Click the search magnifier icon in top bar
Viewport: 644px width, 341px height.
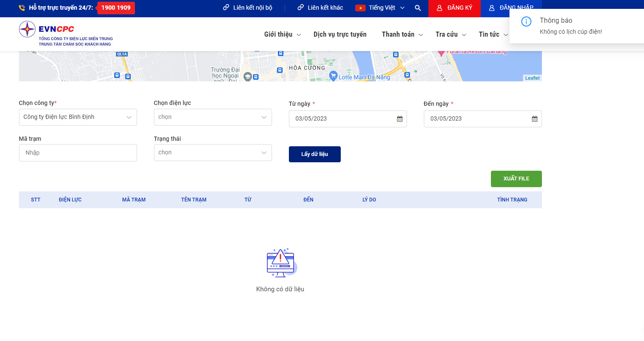(x=418, y=8)
